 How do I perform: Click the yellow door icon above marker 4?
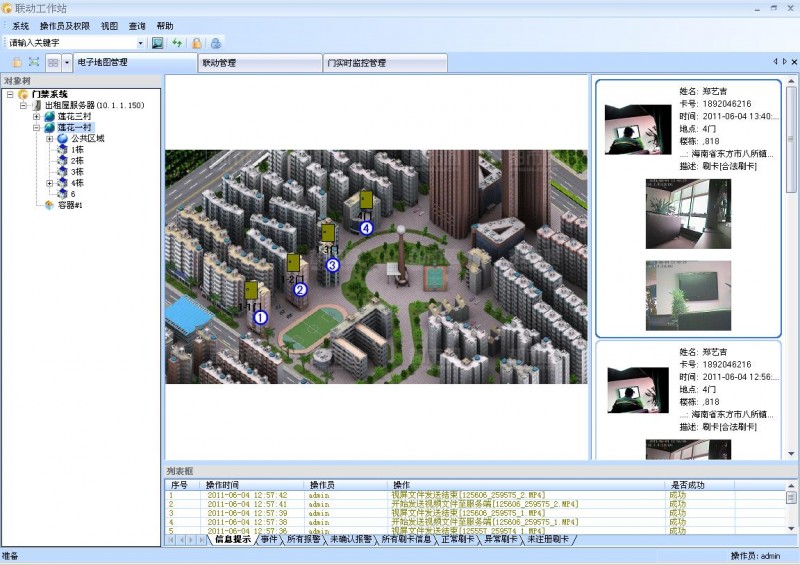click(366, 200)
